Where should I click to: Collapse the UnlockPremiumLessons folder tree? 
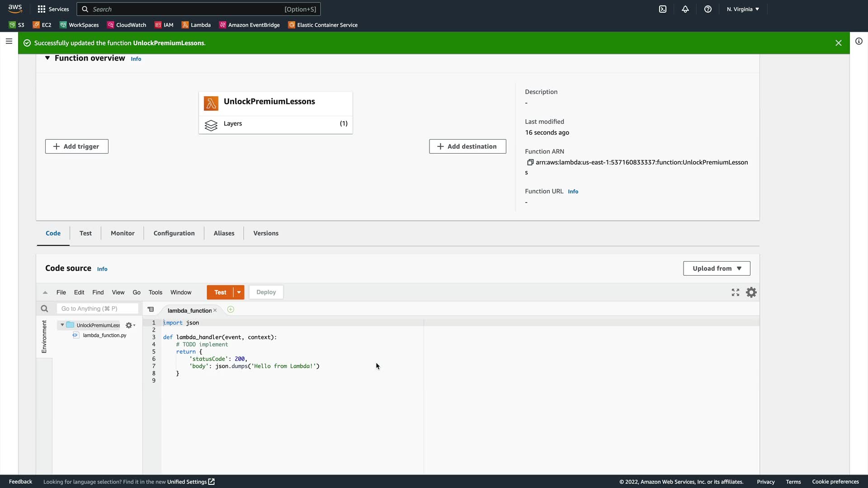click(62, 325)
